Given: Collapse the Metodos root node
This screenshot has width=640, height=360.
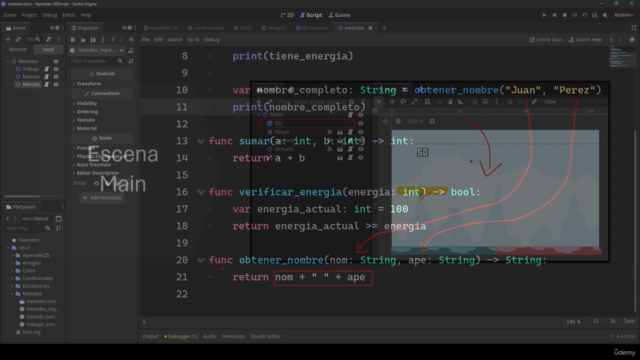Looking at the screenshot, I should coord(8,61).
